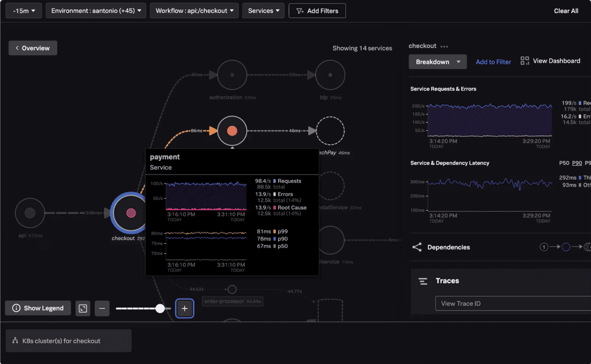The height and width of the screenshot is (364, 591).
Task: Open the Add Filters funnel icon
Action: (300, 11)
